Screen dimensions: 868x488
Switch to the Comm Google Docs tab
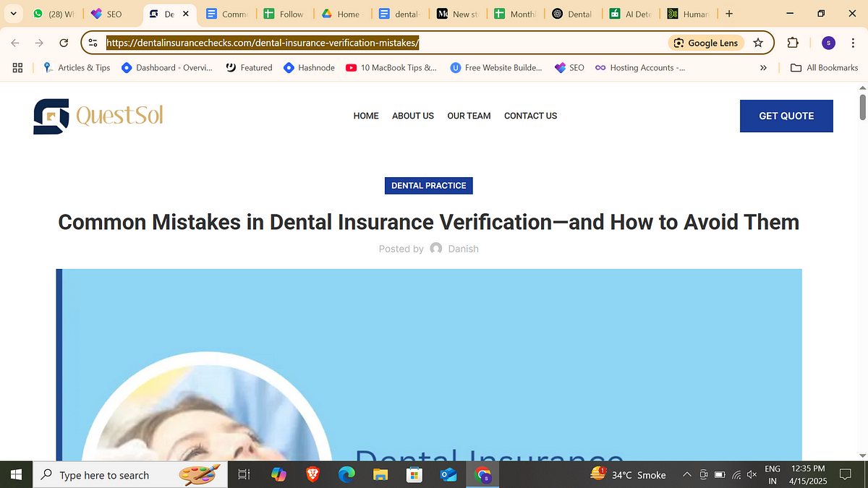(226, 14)
